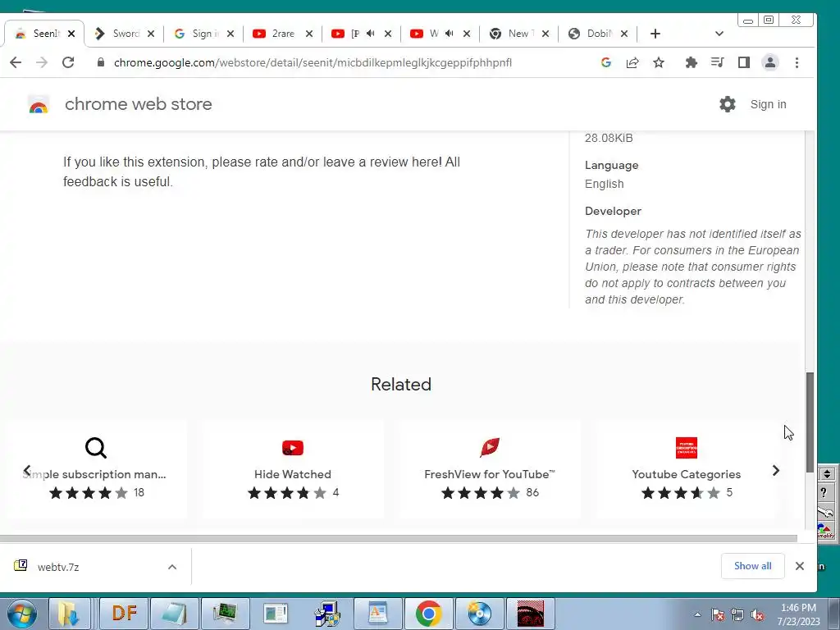The height and width of the screenshot is (630, 840).
Task: Click Show all downloads
Action: click(x=753, y=566)
